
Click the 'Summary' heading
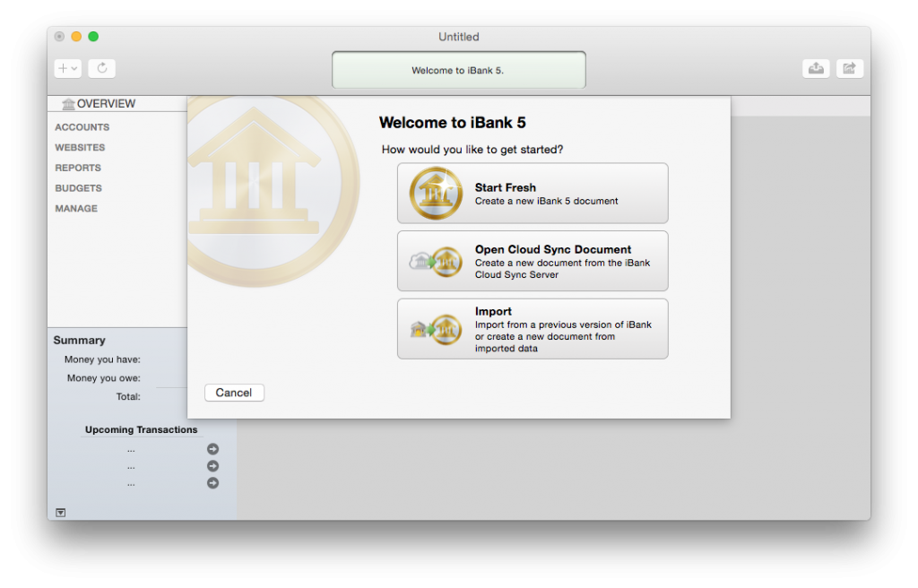coord(80,341)
